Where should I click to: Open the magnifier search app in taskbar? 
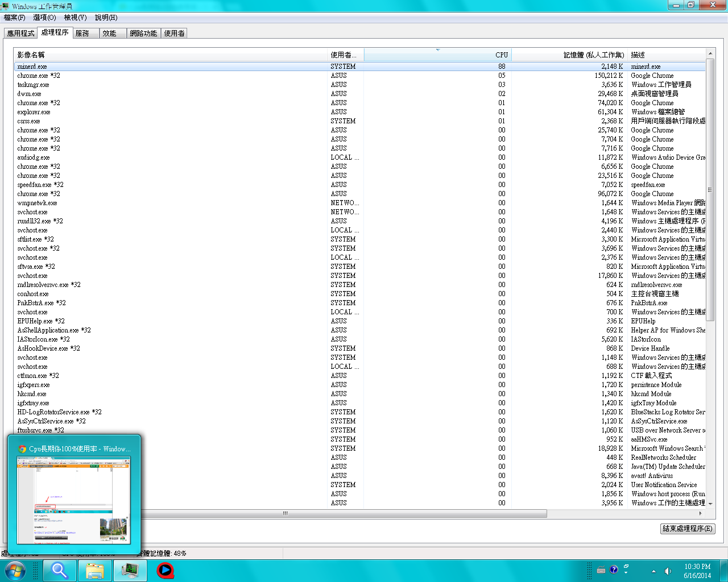60,571
